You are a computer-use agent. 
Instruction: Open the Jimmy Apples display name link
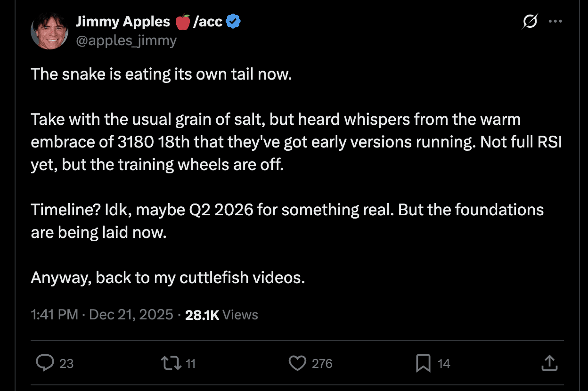pyautogui.click(x=122, y=22)
